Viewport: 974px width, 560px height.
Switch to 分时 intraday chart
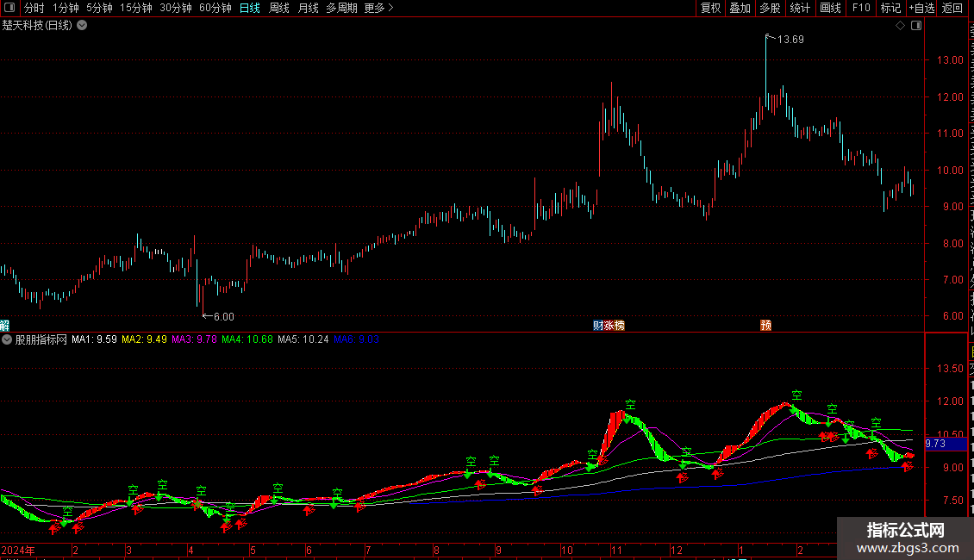(34, 8)
